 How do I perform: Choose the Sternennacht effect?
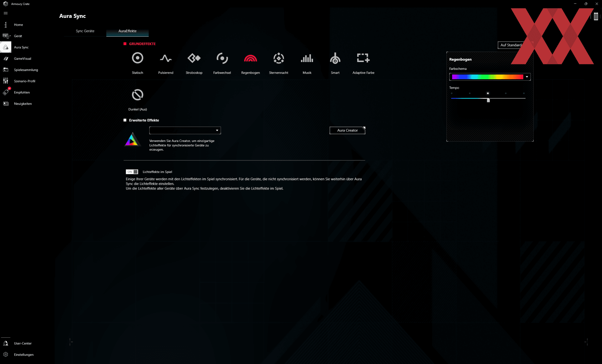(279, 58)
